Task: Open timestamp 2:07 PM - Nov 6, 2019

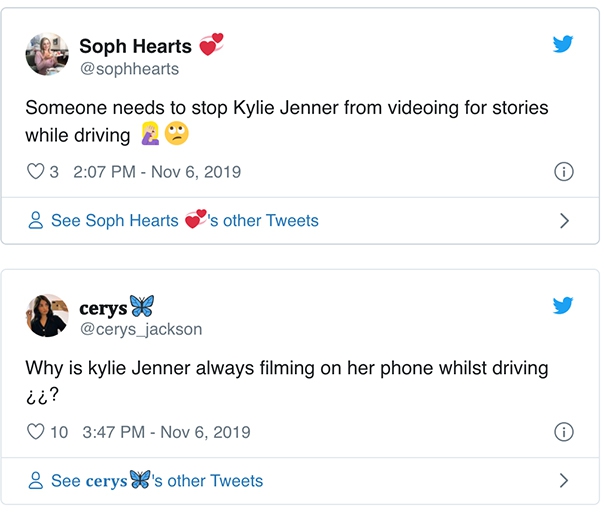Action: [x=157, y=172]
